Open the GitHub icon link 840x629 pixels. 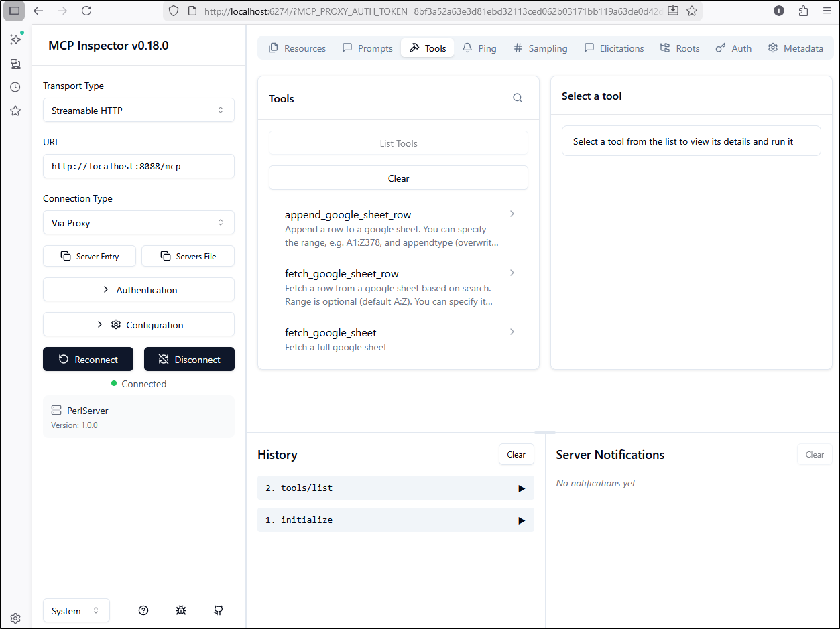coord(219,610)
